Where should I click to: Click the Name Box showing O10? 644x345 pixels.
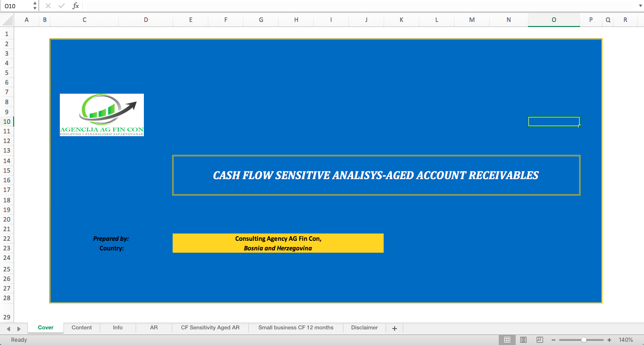pos(16,6)
